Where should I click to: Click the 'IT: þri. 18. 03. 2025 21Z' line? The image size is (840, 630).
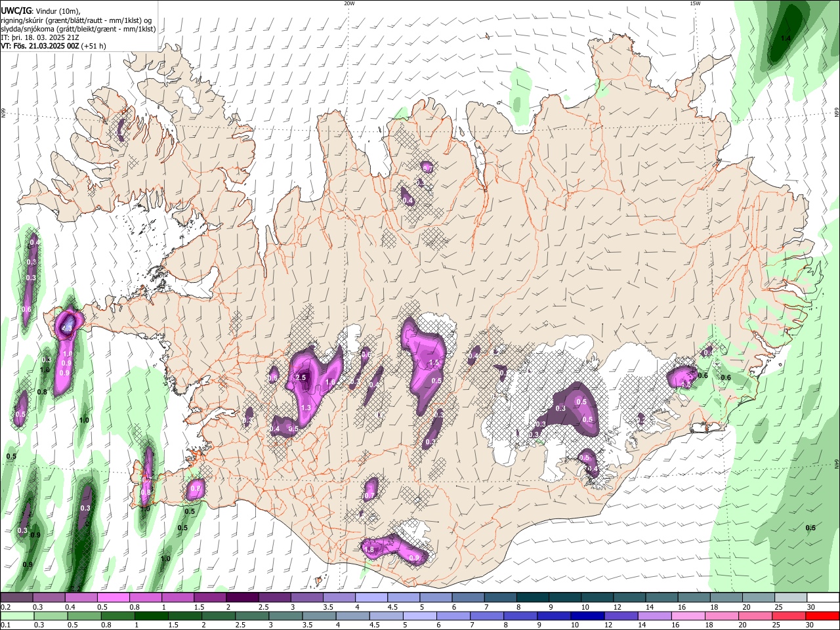tap(39, 37)
